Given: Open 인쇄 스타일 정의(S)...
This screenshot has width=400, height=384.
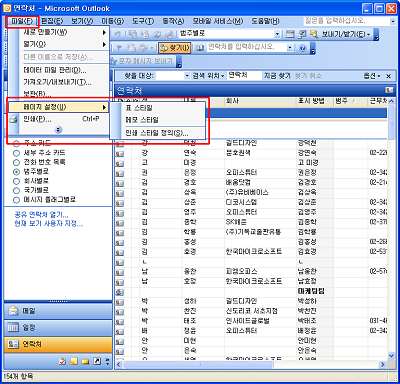Looking at the screenshot, I should click(x=157, y=133).
